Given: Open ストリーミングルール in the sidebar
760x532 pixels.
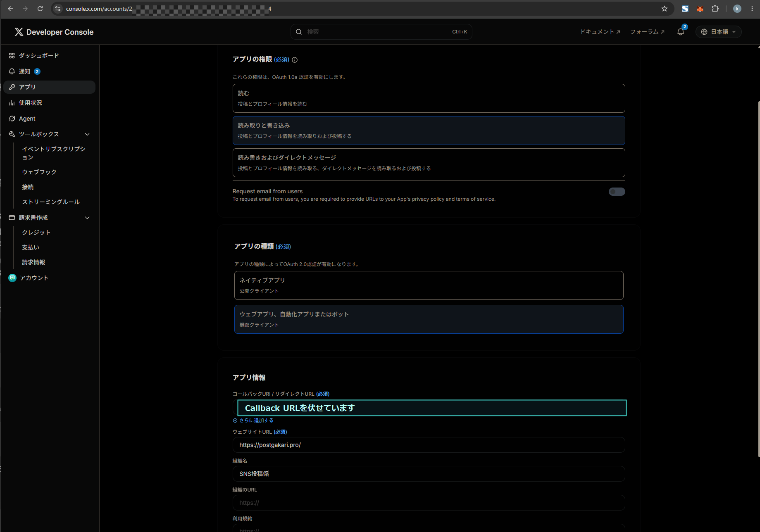Looking at the screenshot, I should (51, 202).
